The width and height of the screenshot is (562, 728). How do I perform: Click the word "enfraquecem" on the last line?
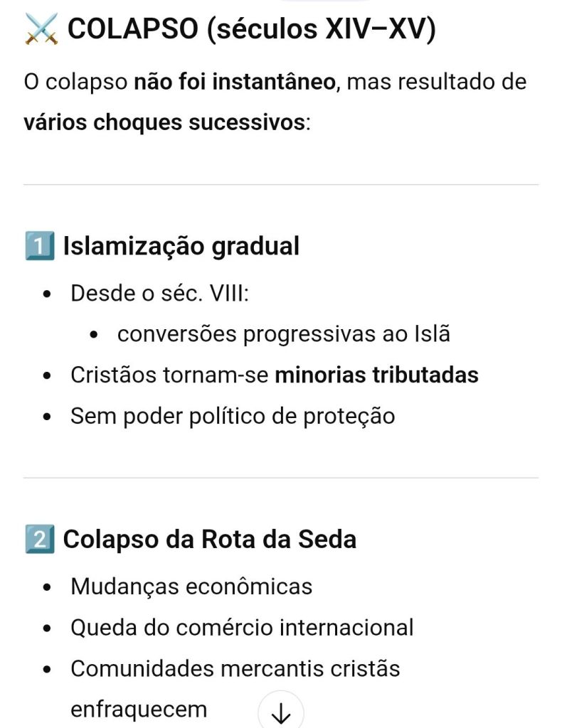[139, 709]
